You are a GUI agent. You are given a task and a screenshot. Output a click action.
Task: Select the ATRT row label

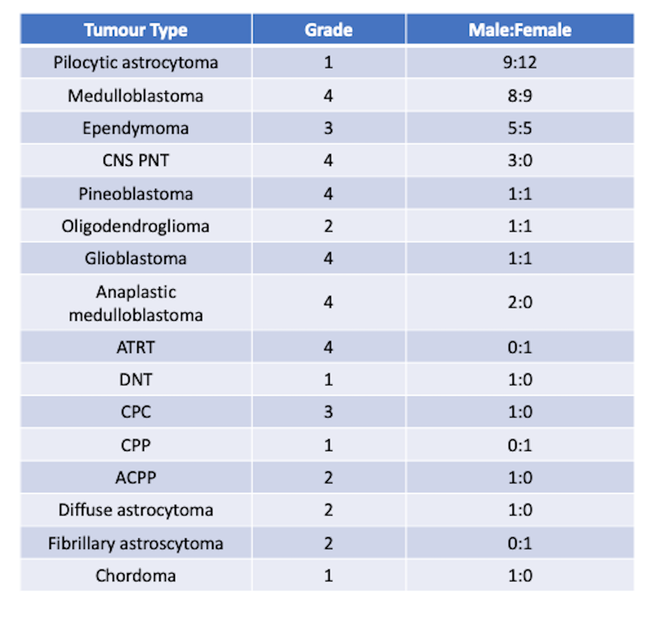[x=136, y=347]
